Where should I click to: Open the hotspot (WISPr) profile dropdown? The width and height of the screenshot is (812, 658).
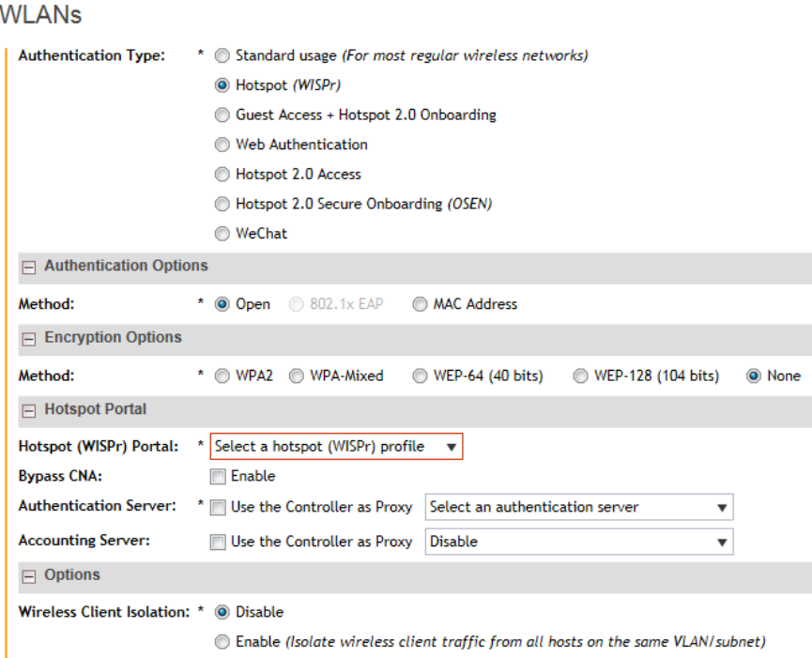[x=336, y=447]
